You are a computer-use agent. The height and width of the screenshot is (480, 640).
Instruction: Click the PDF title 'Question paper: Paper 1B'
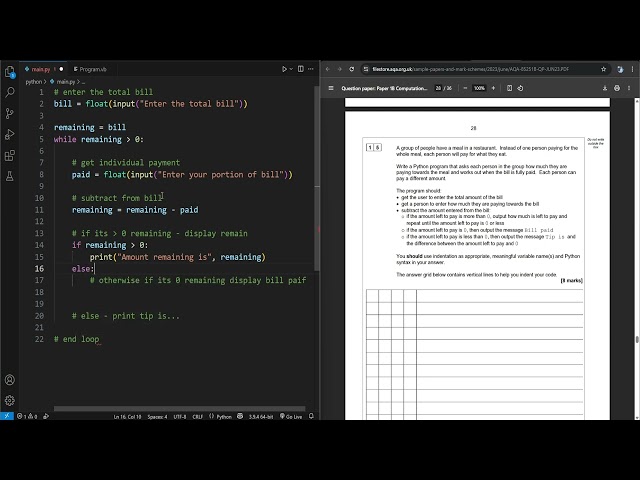point(384,88)
